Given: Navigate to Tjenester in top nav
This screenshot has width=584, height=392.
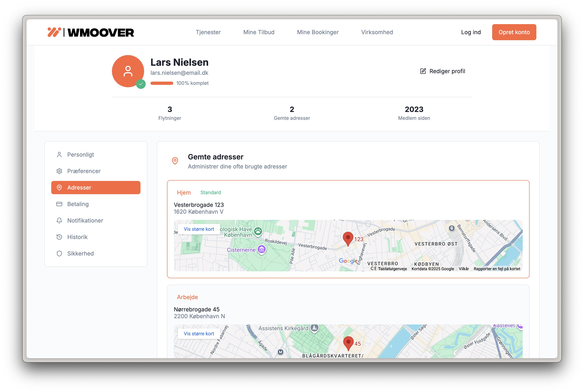Looking at the screenshot, I should [x=208, y=32].
